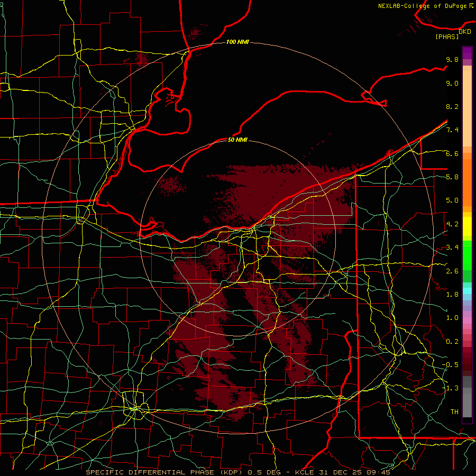
Task: Select the 7.4 value on the color scale
Action: point(452,130)
